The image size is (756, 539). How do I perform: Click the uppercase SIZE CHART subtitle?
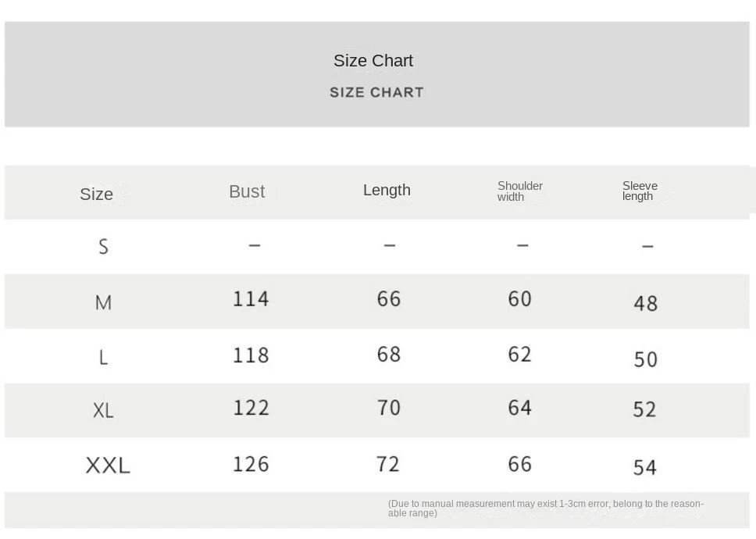coord(376,92)
